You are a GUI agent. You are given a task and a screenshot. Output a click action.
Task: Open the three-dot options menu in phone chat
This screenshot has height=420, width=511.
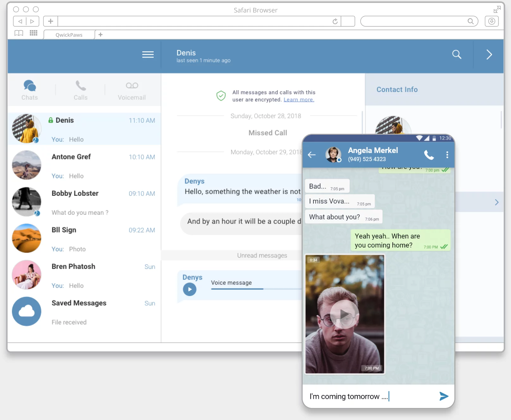(x=447, y=155)
